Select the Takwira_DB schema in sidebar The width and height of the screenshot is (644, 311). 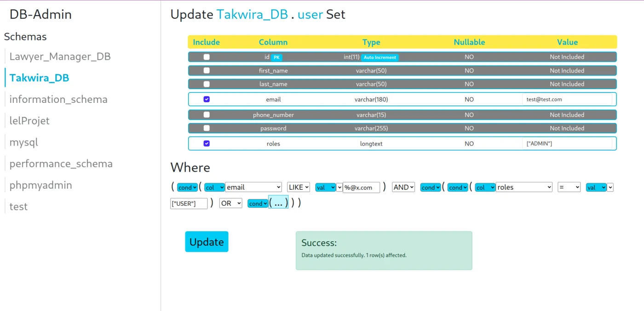pyautogui.click(x=39, y=78)
